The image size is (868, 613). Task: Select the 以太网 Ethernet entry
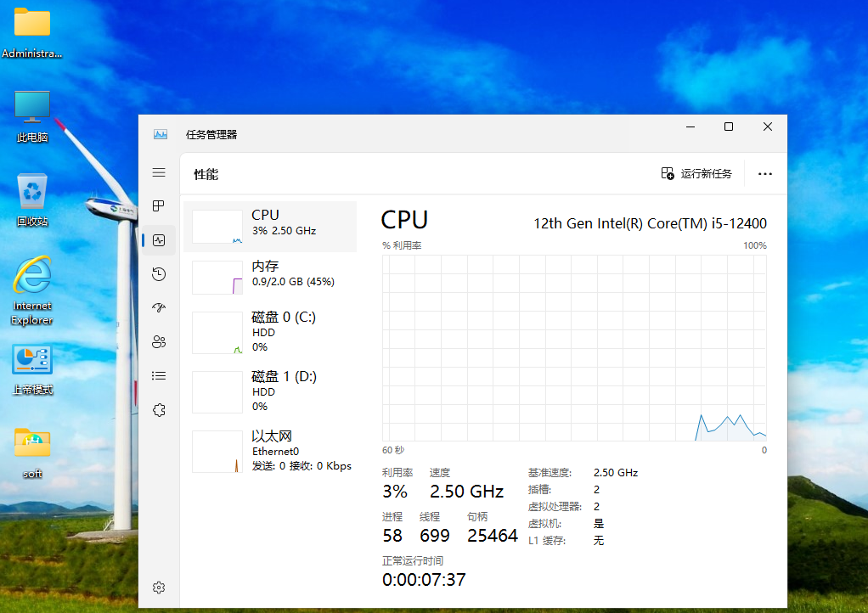point(270,451)
